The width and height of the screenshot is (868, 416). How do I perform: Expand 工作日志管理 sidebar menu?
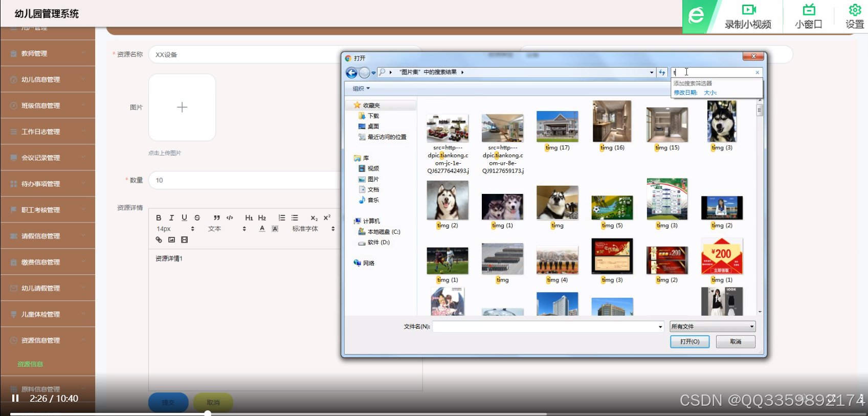click(x=48, y=132)
